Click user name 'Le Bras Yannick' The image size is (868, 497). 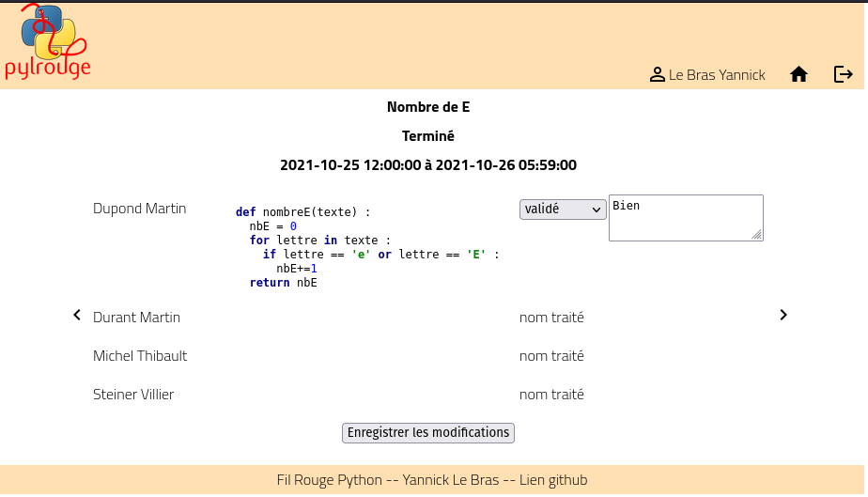717,75
